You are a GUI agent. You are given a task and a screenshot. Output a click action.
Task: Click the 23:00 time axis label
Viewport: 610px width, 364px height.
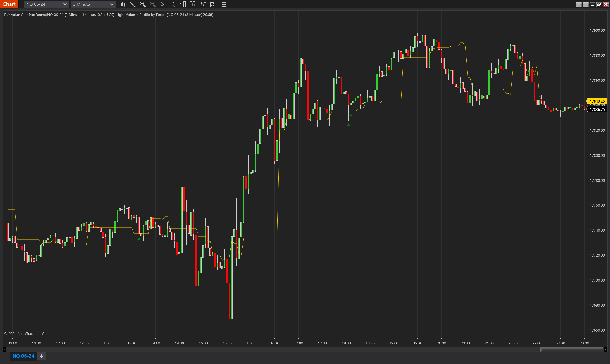click(x=584, y=343)
